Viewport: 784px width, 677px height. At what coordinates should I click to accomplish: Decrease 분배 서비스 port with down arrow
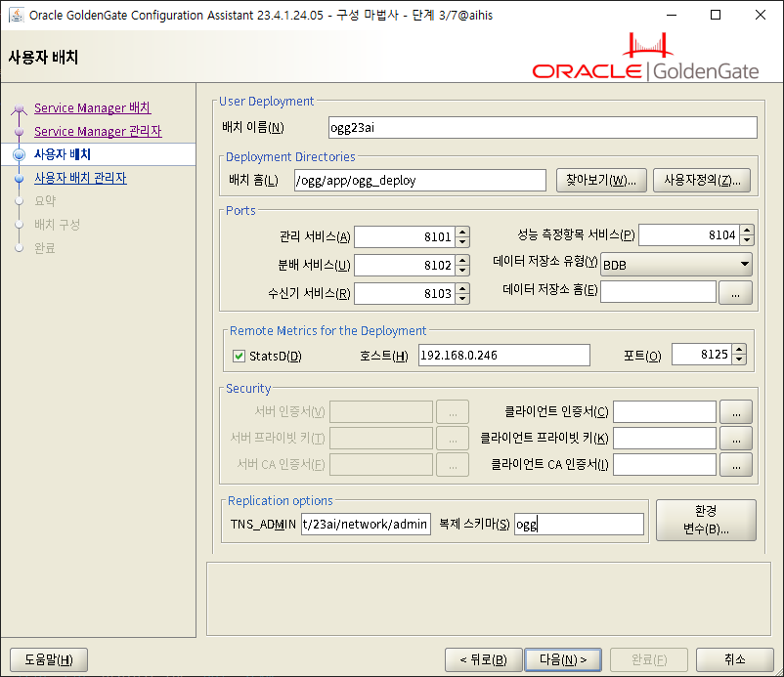click(463, 271)
